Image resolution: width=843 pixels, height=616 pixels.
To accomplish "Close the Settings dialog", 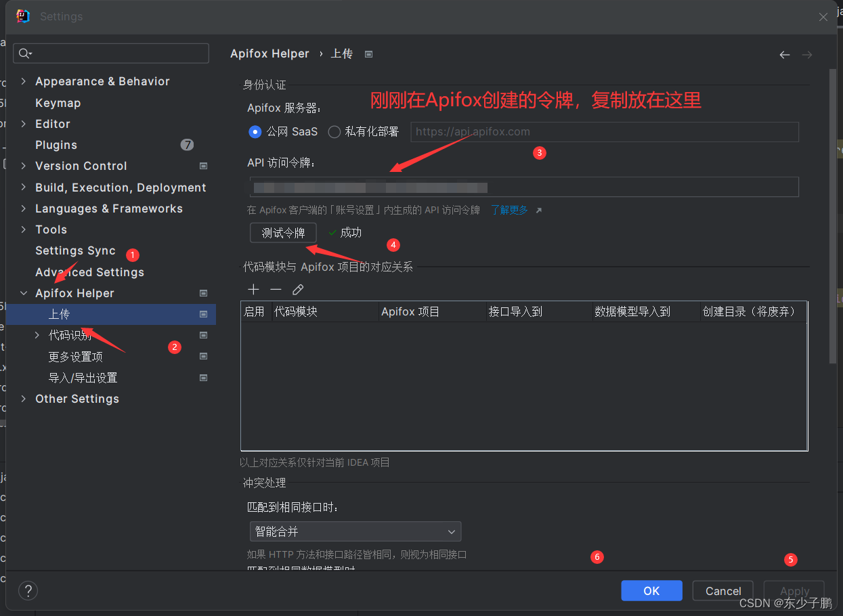I will point(823,17).
